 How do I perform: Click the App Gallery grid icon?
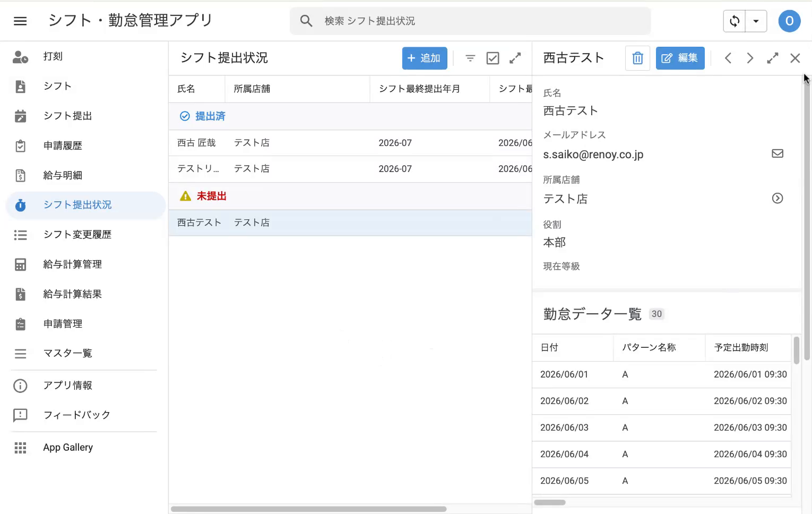pyautogui.click(x=20, y=448)
